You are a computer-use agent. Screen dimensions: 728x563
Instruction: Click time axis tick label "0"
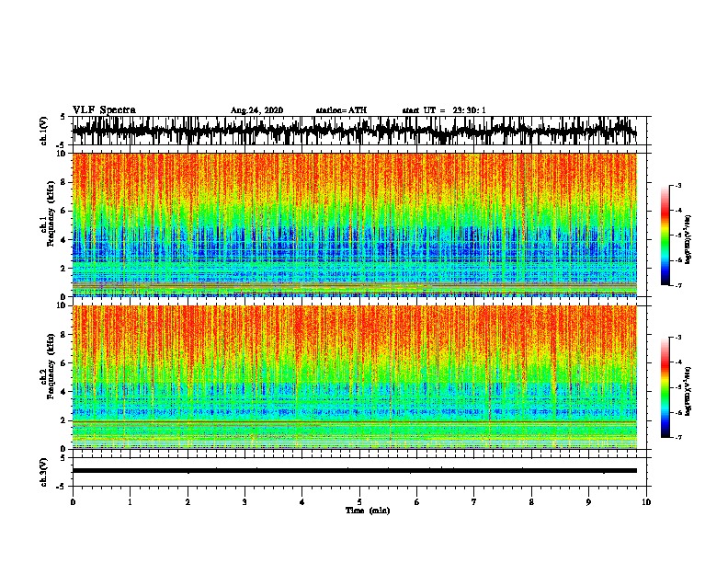(x=73, y=502)
